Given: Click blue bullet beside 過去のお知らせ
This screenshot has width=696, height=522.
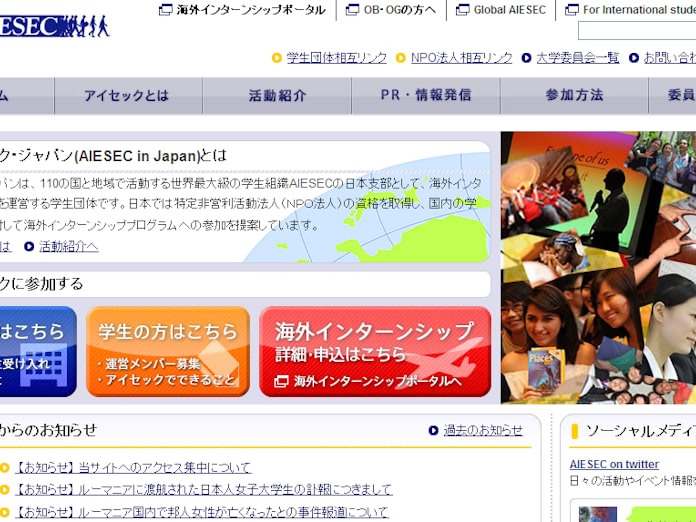Looking at the screenshot, I should click(433, 430).
